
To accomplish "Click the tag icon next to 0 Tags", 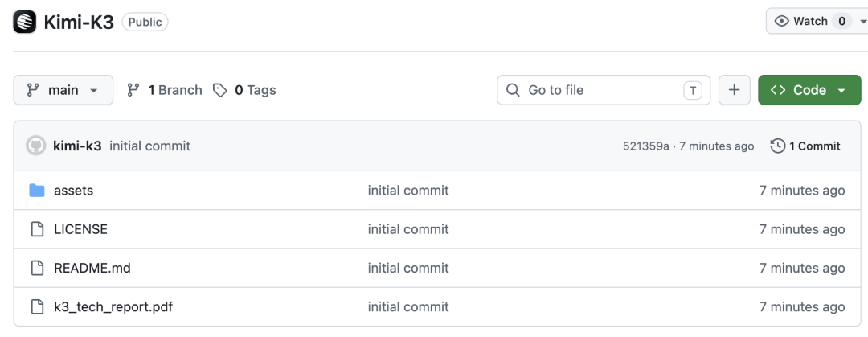I will [219, 90].
